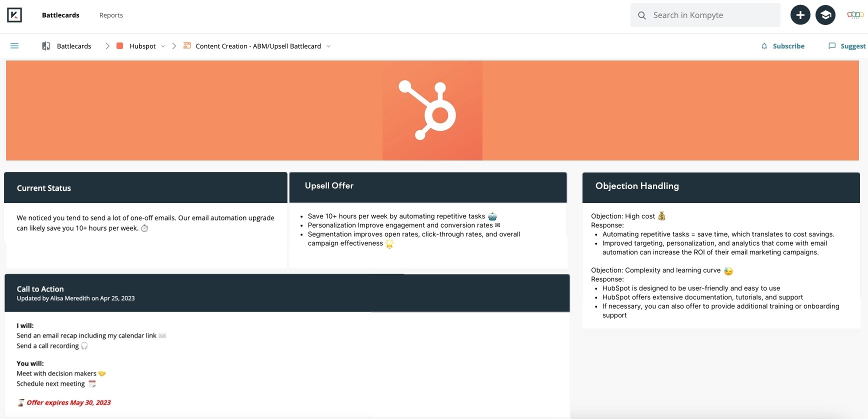Click 'Automating repetitive tasks = save time' bullet
Screen dimensions: 868x419
tap(718, 234)
